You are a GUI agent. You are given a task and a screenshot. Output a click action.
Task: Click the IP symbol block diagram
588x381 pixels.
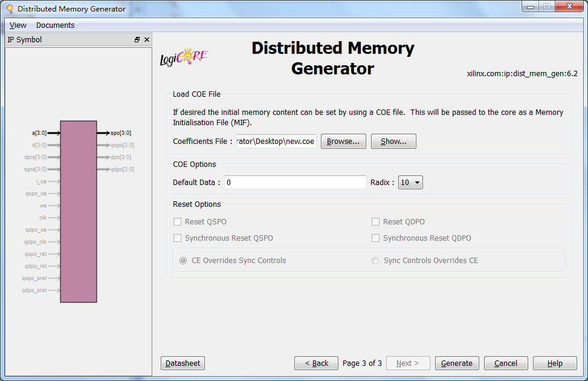(79, 211)
